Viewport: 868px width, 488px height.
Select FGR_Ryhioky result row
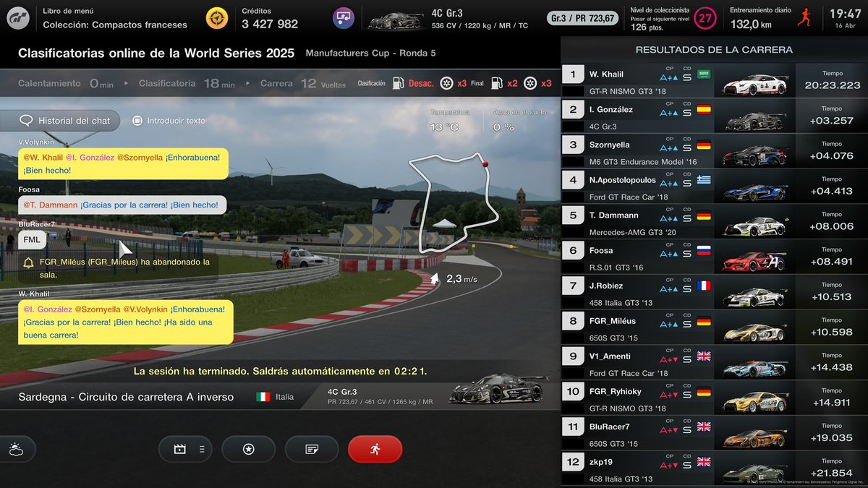[714, 399]
